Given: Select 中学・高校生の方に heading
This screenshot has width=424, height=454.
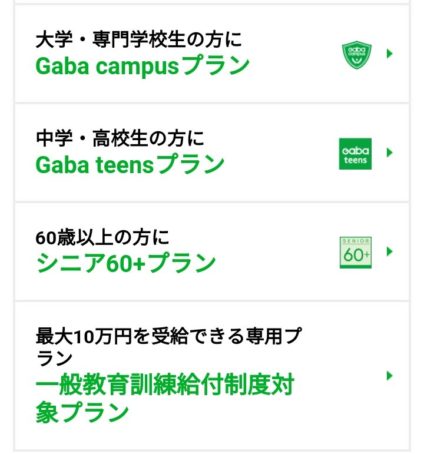Looking at the screenshot, I should point(120,139).
